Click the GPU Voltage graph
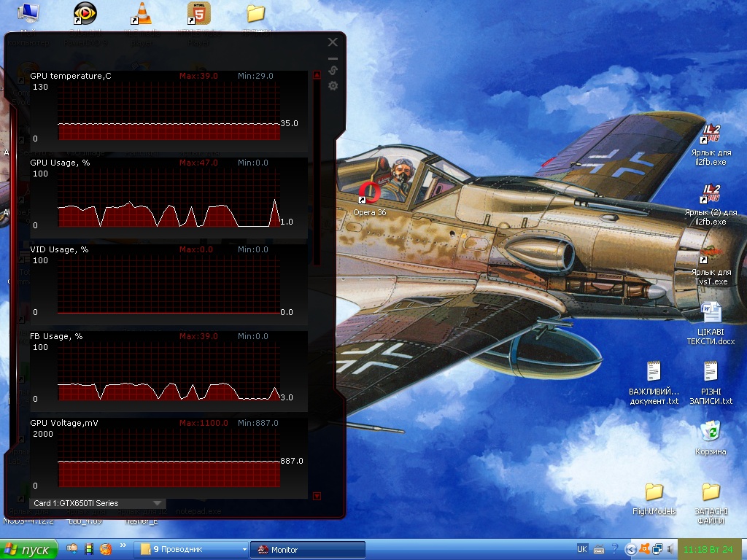Viewport: 747px width, 560px height. (169, 458)
